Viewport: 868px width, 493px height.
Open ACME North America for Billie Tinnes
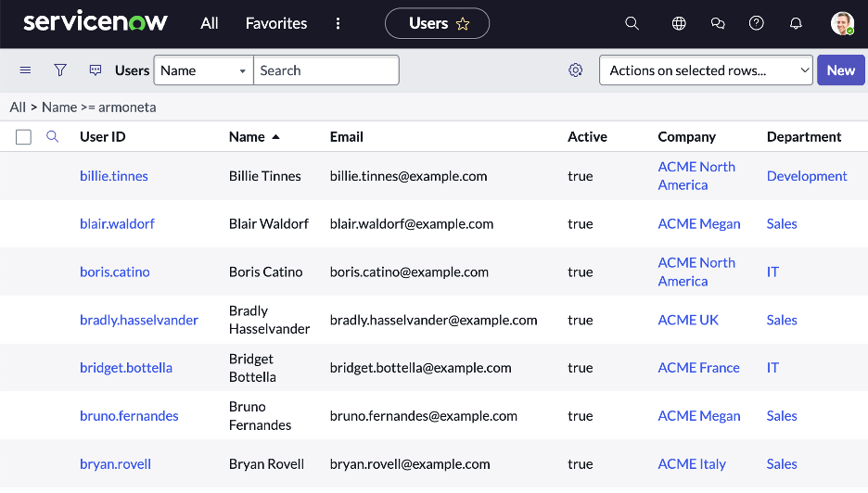click(696, 176)
